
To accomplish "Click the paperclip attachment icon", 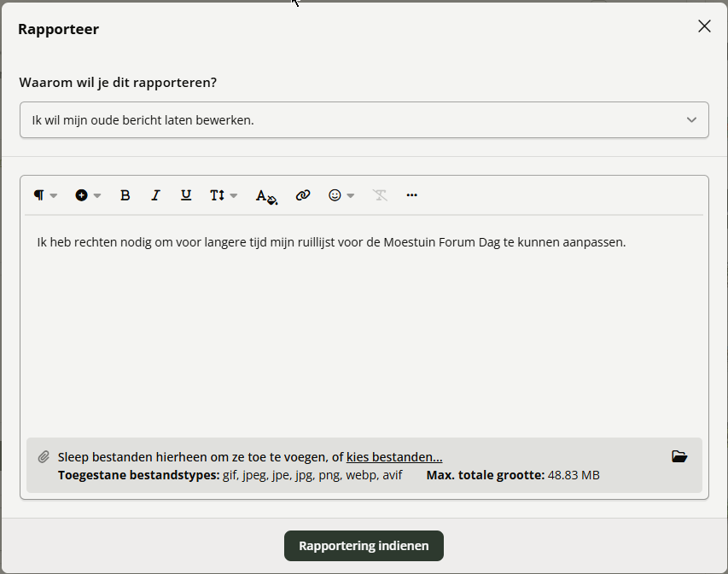I will (x=44, y=457).
